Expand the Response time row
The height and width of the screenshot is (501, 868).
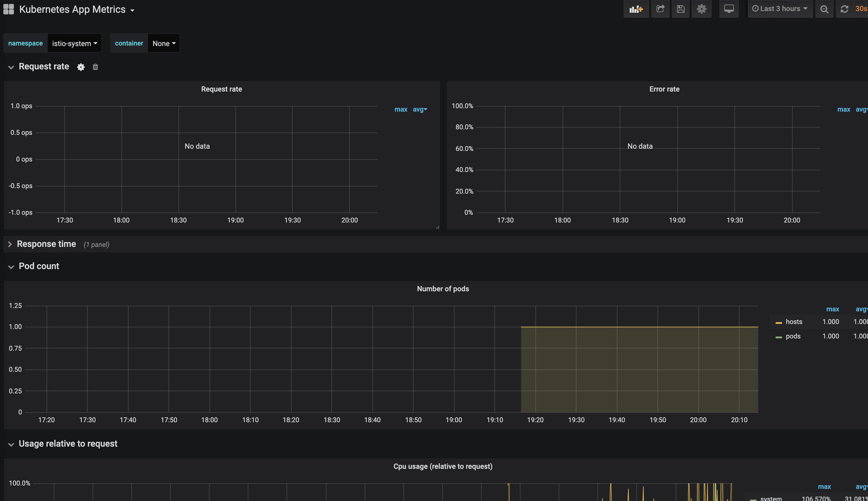pyautogui.click(x=46, y=244)
